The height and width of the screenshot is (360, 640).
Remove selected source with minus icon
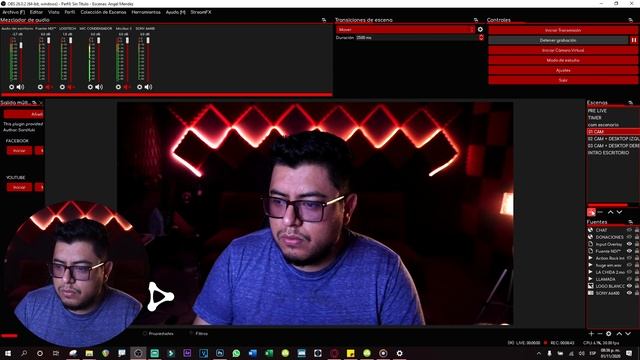click(600, 334)
